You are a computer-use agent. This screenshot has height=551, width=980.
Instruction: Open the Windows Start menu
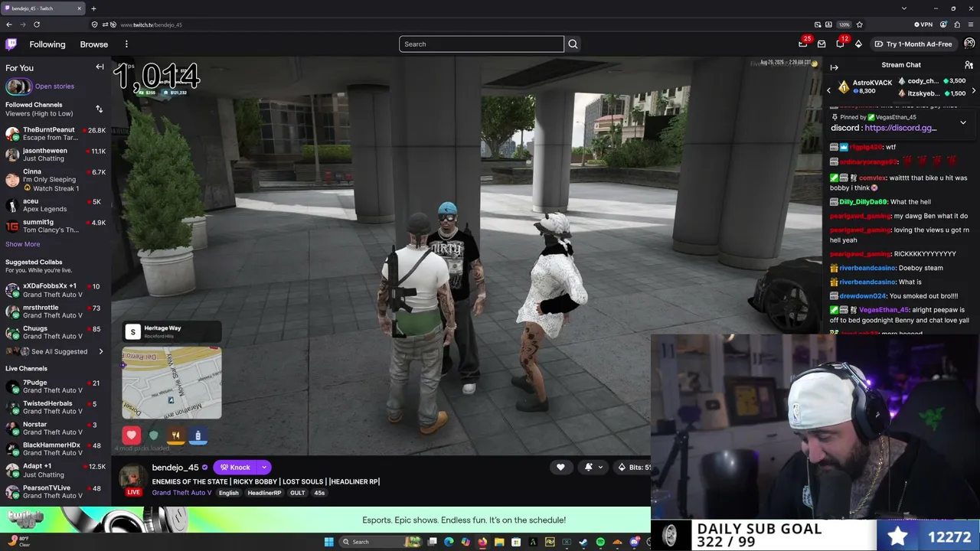329,542
